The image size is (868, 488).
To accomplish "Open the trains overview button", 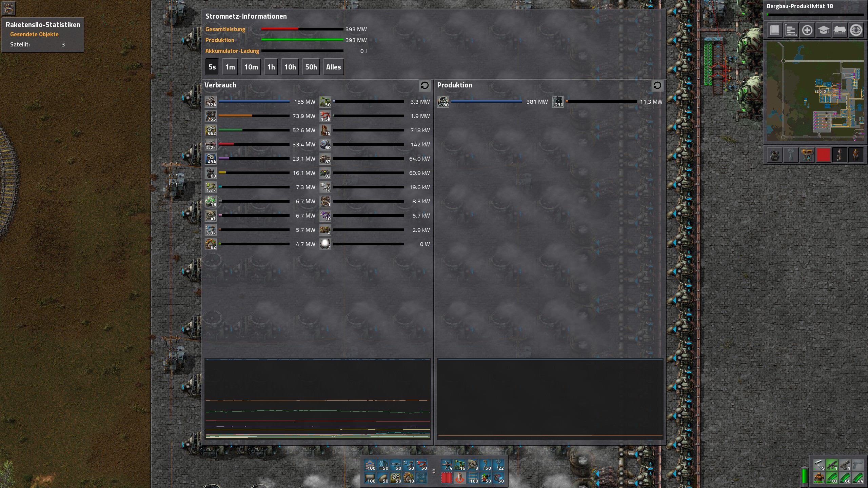I will coord(840,30).
